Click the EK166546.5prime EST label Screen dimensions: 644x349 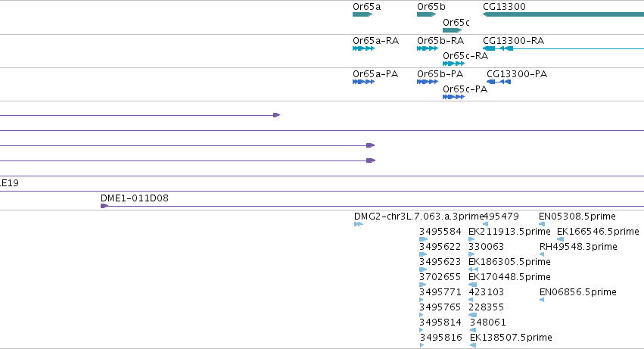[598, 232]
